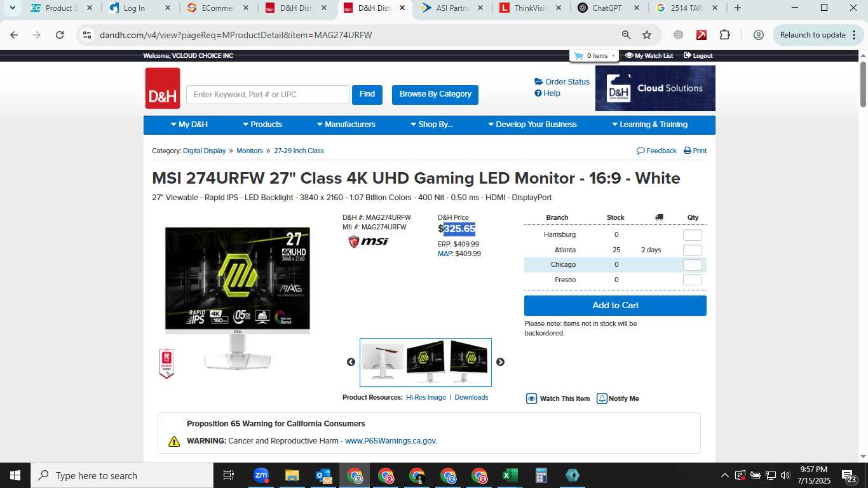Switch to the ThinkVision tab
This screenshot has height=488, width=868.
pyautogui.click(x=530, y=8)
